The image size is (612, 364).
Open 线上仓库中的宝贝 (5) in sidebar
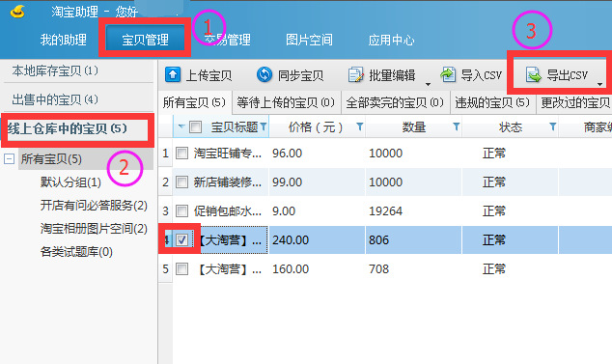[x=68, y=128]
